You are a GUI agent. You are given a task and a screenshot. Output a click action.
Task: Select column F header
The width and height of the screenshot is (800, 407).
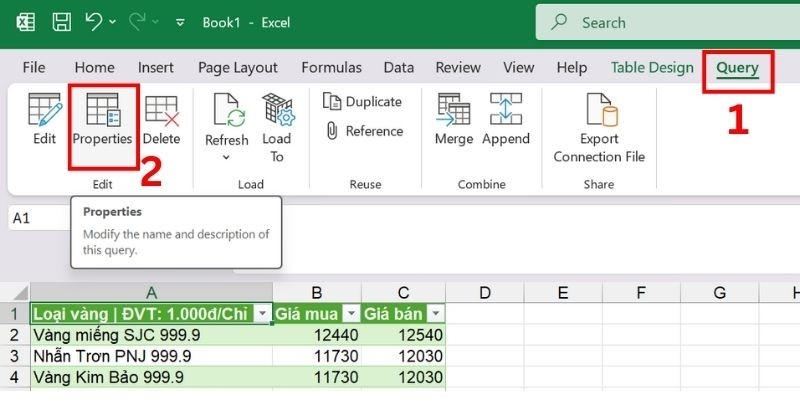641,293
